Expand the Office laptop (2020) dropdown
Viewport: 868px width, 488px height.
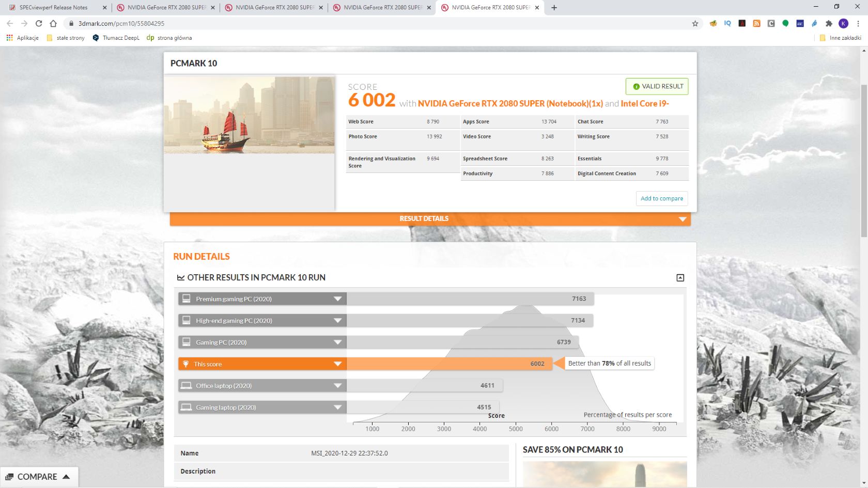(x=337, y=385)
